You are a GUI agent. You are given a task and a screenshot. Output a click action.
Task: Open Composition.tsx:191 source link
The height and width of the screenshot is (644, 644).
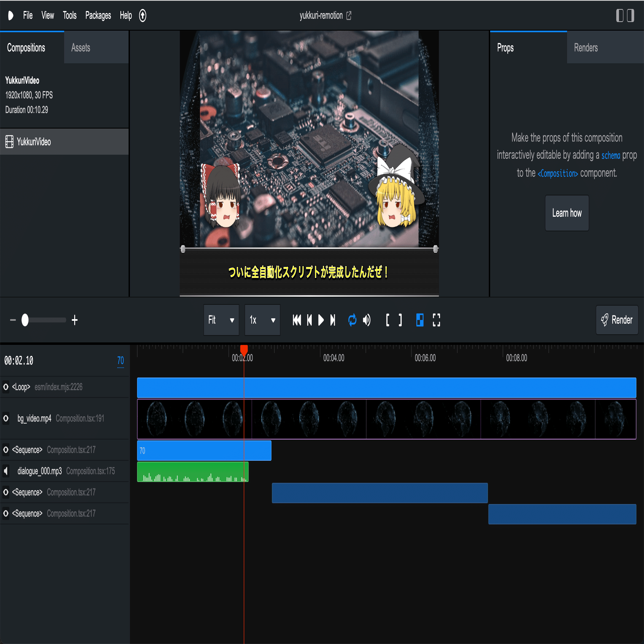tap(80, 418)
